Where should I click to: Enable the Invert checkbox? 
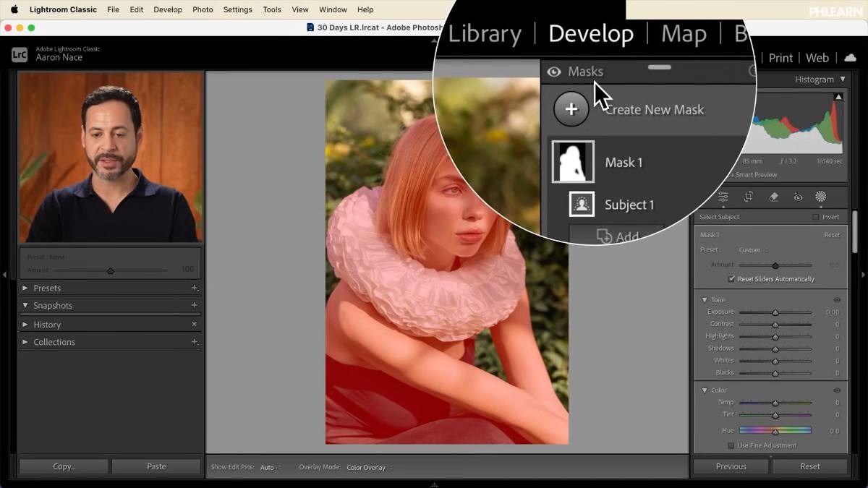[815, 217]
